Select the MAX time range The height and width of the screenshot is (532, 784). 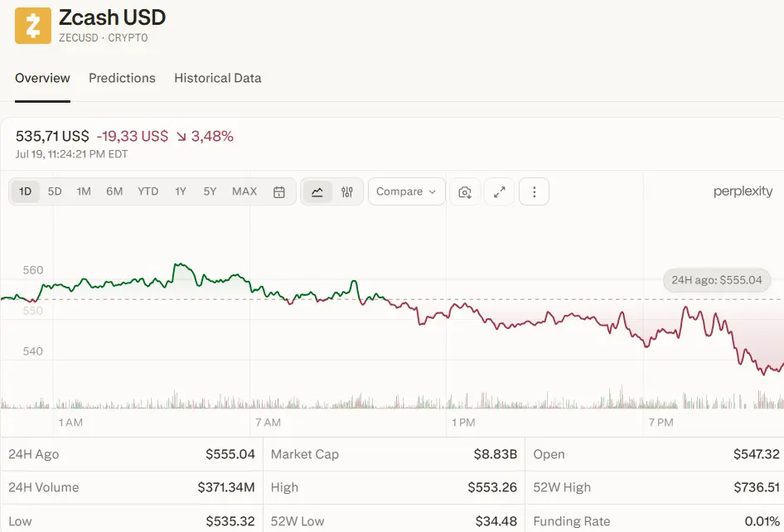(244, 191)
